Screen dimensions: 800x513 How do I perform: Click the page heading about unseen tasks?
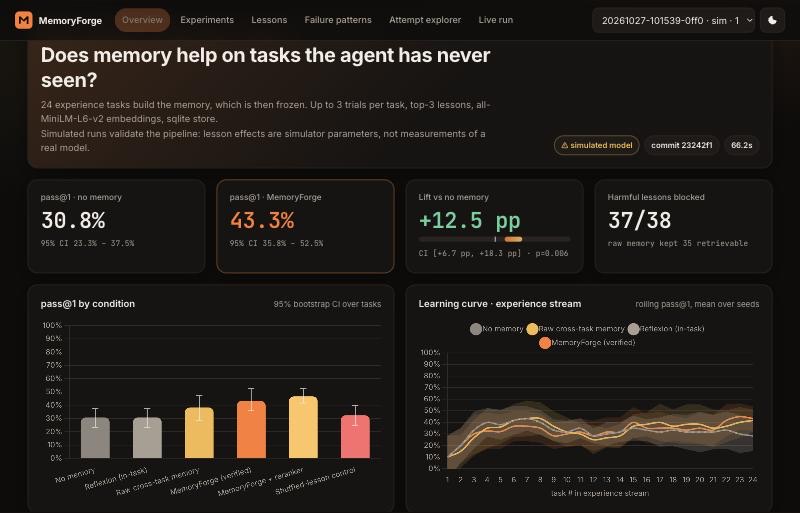(265, 67)
